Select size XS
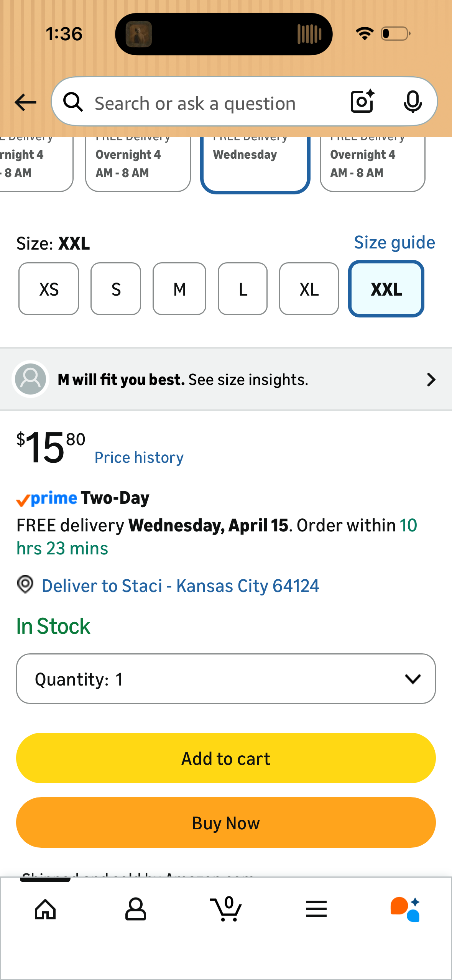The height and width of the screenshot is (980, 452). (49, 289)
